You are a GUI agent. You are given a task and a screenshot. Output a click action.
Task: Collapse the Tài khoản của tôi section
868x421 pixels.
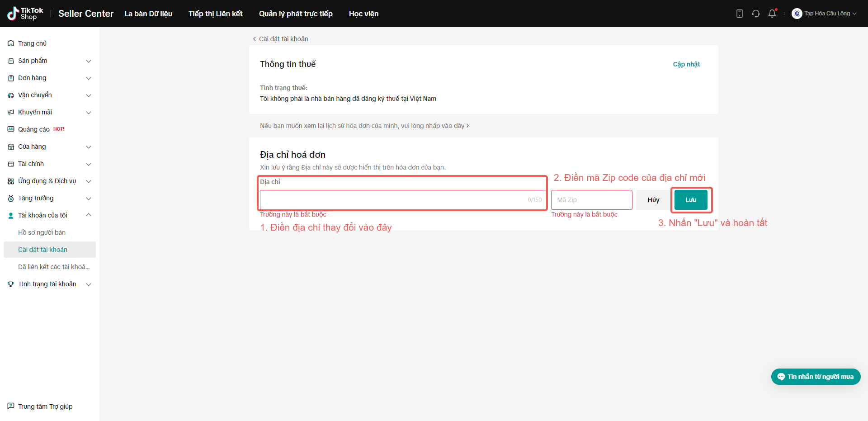pyautogui.click(x=89, y=215)
